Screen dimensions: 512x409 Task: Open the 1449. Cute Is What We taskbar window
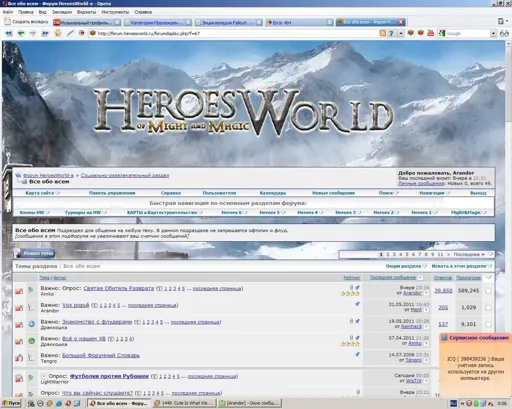tap(185, 403)
